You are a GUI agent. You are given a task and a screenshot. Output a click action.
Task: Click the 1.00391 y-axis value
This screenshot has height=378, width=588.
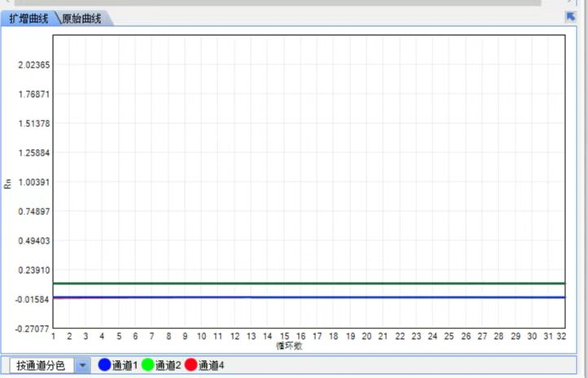[33, 182]
